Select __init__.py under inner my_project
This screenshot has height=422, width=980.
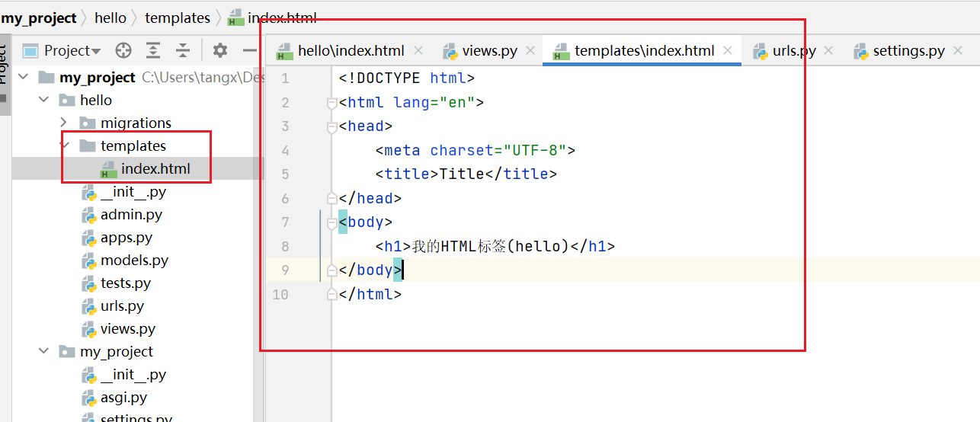tap(133, 374)
